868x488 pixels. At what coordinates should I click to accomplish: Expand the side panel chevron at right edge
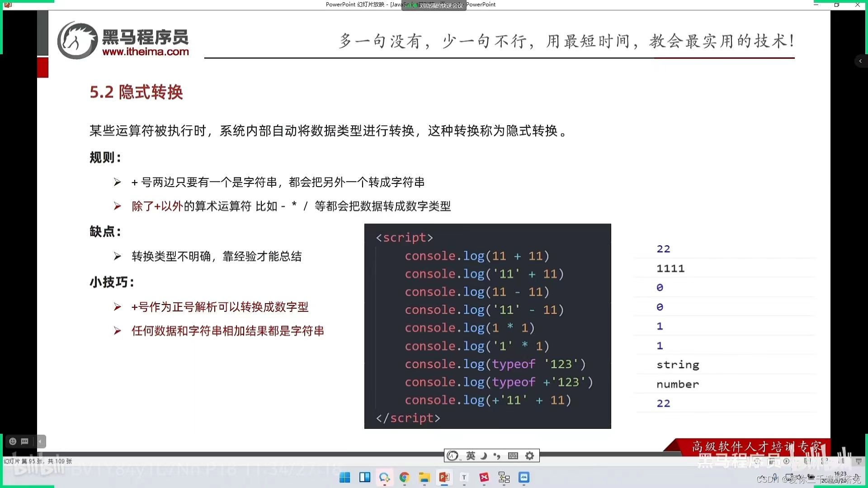(860, 61)
